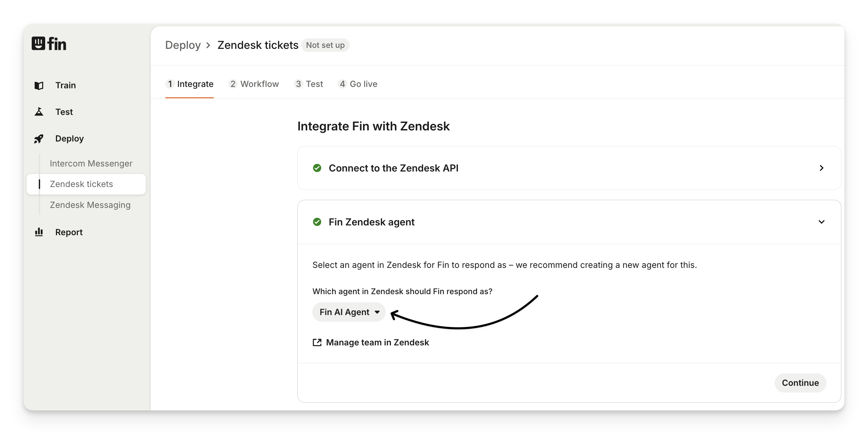The width and height of the screenshot is (868, 434).
Task: Click Deploy in the breadcrumb
Action: (x=183, y=45)
